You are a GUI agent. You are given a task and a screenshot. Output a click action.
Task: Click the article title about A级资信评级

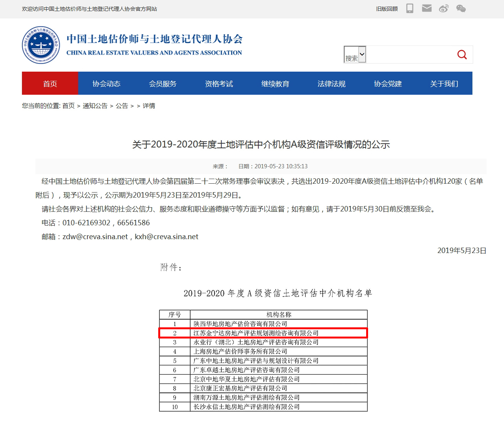point(261,145)
